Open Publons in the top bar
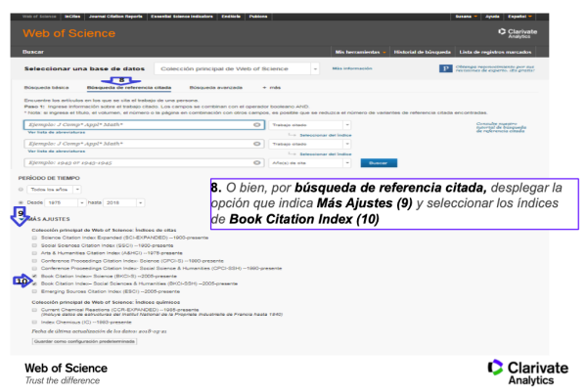587x392 pixels. coord(258,17)
